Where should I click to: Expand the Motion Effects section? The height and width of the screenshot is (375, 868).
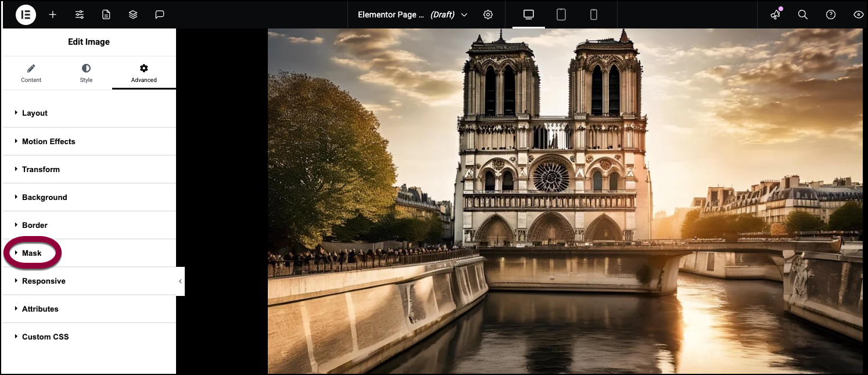pos(49,141)
